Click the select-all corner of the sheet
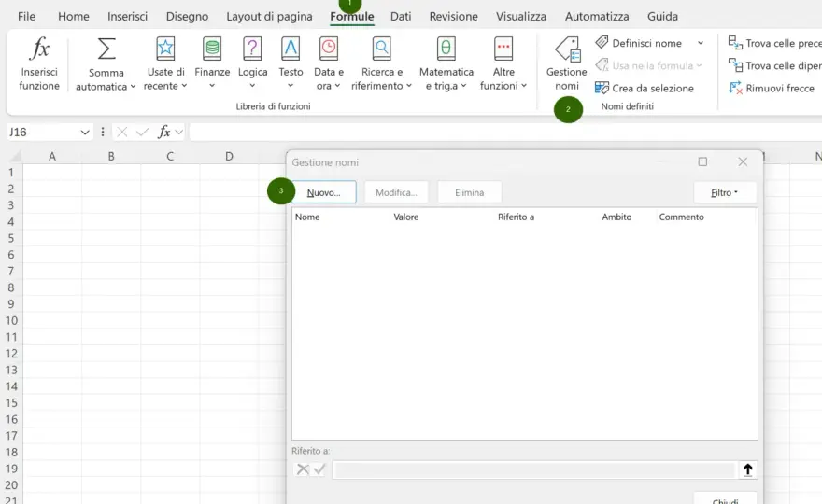Screen dimensions: 822x504 click(15, 156)
